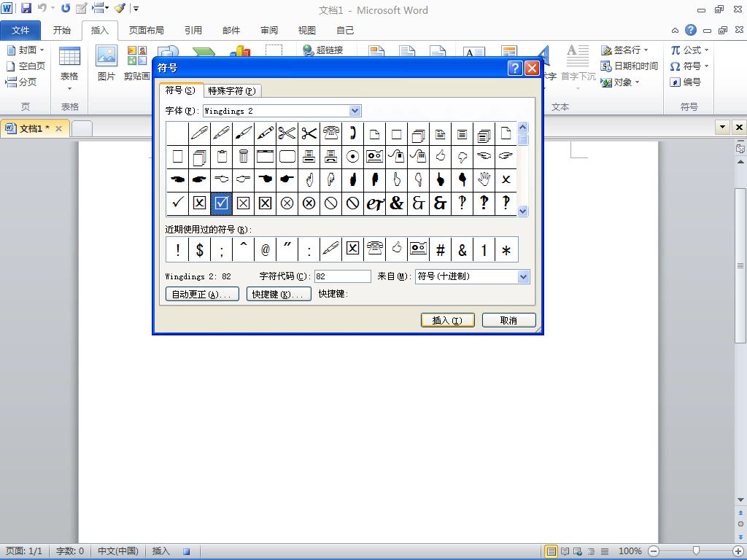Select the bold ampersand symbol in the grid
Image resolution: width=747 pixels, height=560 pixels.
[x=396, y=203]
